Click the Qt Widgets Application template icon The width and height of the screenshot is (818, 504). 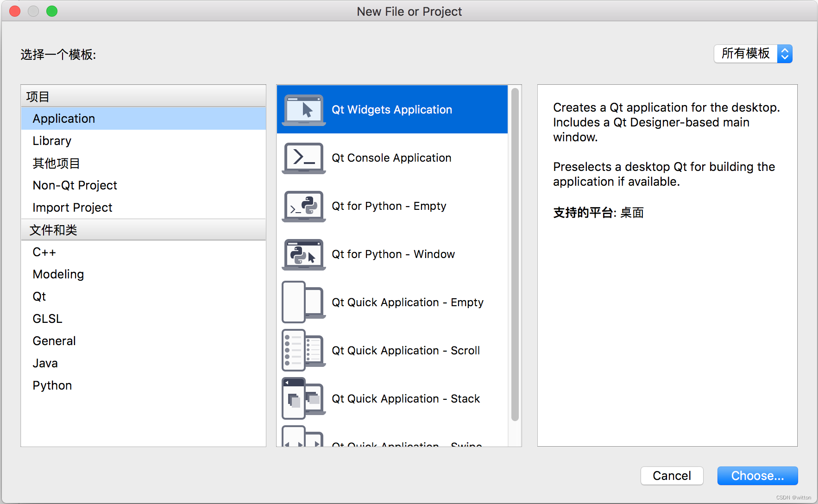[303, 110]
